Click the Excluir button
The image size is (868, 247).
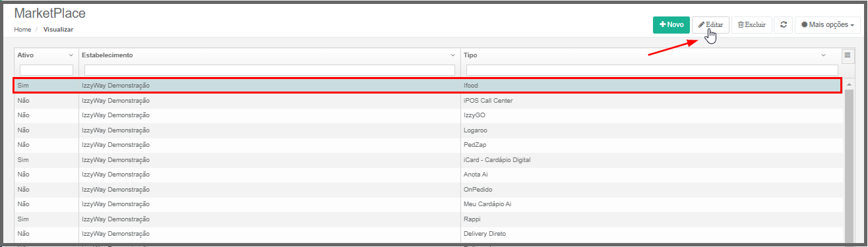[751, 24]
